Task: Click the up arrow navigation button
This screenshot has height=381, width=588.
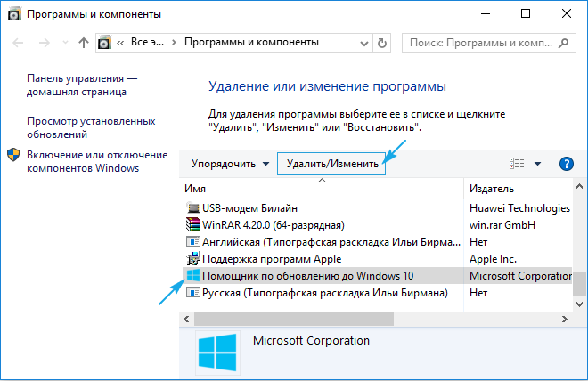Action: [x=83, y=42]
